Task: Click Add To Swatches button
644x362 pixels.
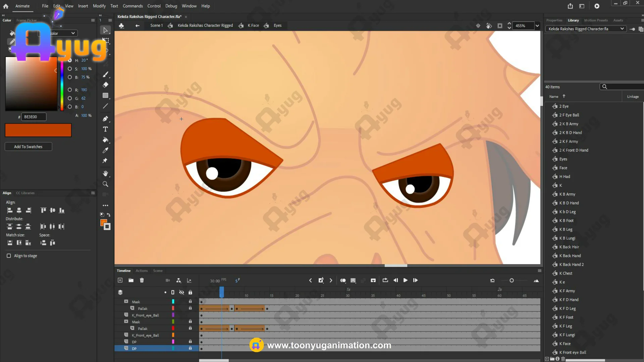Action: (x=28, y=147)
